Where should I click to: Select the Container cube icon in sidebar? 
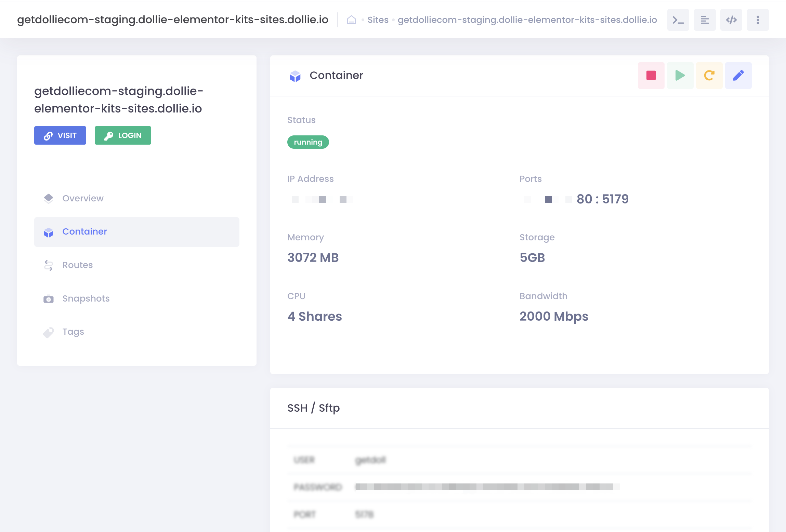point(49,232)
